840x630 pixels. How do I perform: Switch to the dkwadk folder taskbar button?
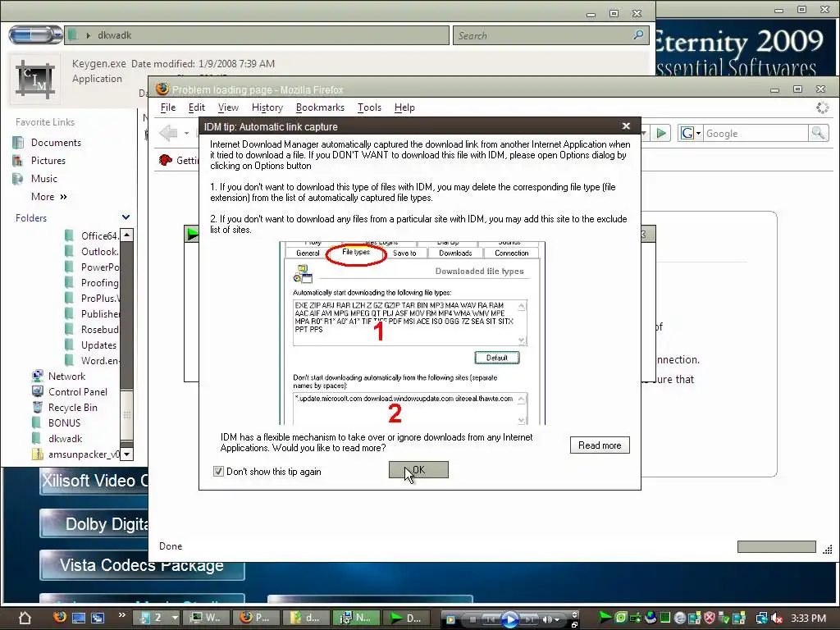(x=305, y=618)
